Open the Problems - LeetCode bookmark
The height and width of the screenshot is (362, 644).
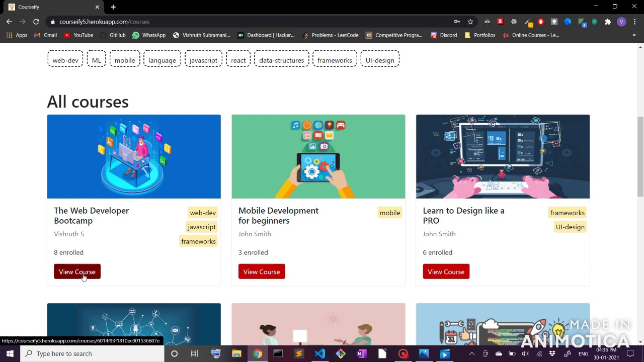(x=331, y=35)
